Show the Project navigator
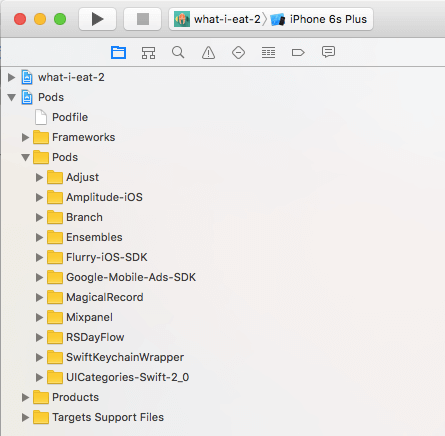 (x=118, y=52)
